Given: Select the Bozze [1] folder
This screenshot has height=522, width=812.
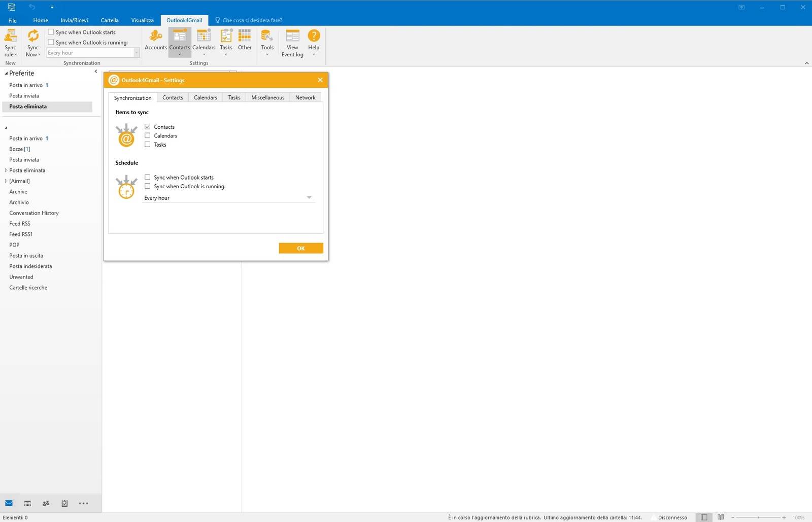Looking at the screenshot, I should (20, 149).
